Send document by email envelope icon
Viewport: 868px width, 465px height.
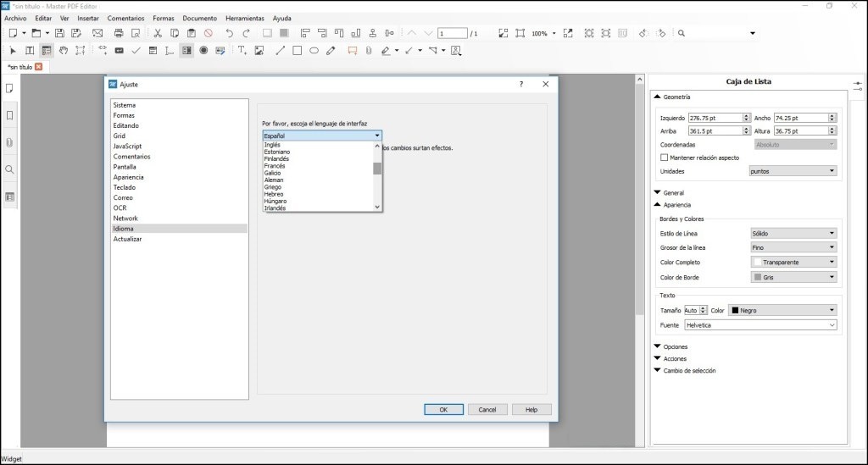97,33
